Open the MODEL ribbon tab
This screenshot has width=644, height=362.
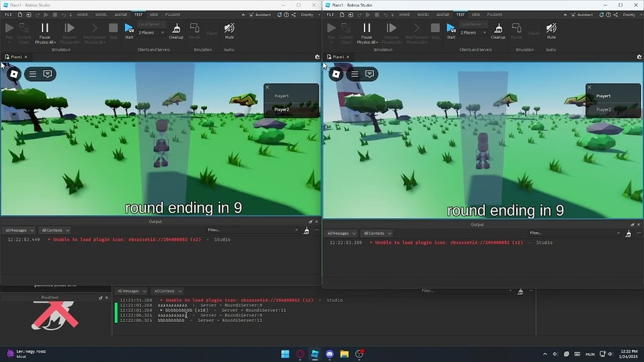(x=102, y=14)
